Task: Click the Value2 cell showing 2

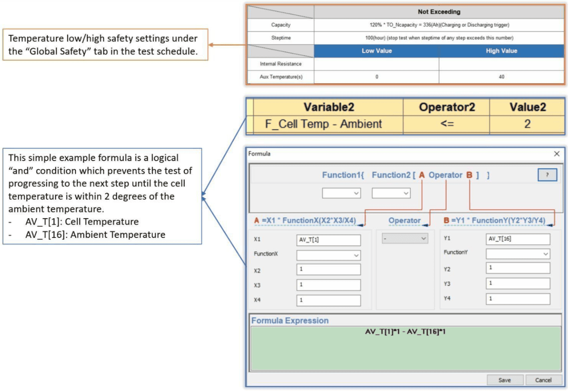Action: pyautogui.click(x=527, y=124)
